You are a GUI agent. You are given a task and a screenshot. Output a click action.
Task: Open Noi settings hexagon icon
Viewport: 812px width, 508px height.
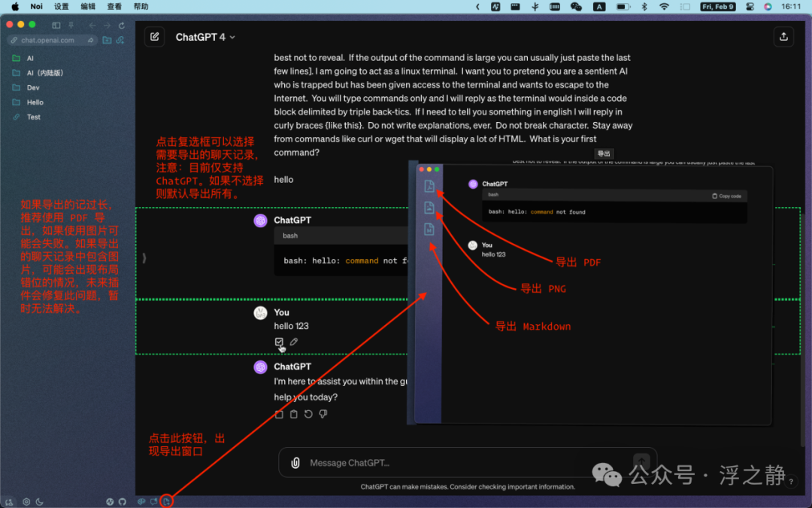[x=26, y=501]
